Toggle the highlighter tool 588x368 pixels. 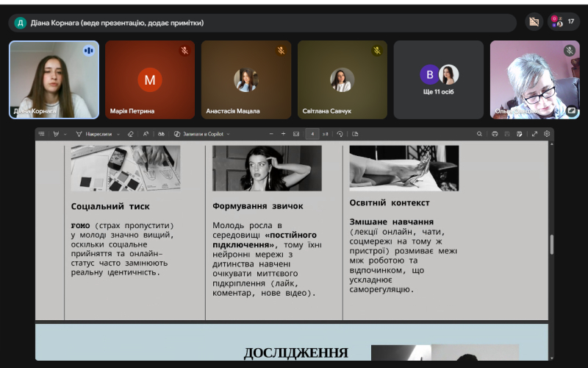[56, 134]
